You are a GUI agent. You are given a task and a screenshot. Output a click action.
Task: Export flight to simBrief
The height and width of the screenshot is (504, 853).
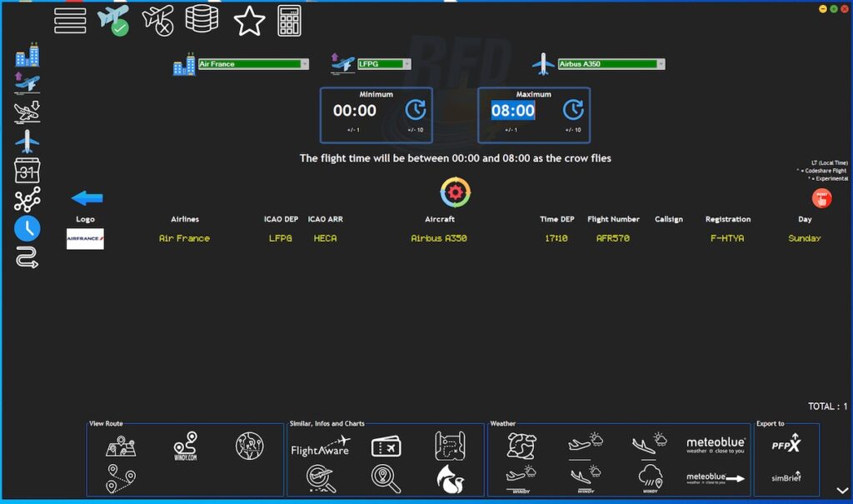tap(786, 477)
